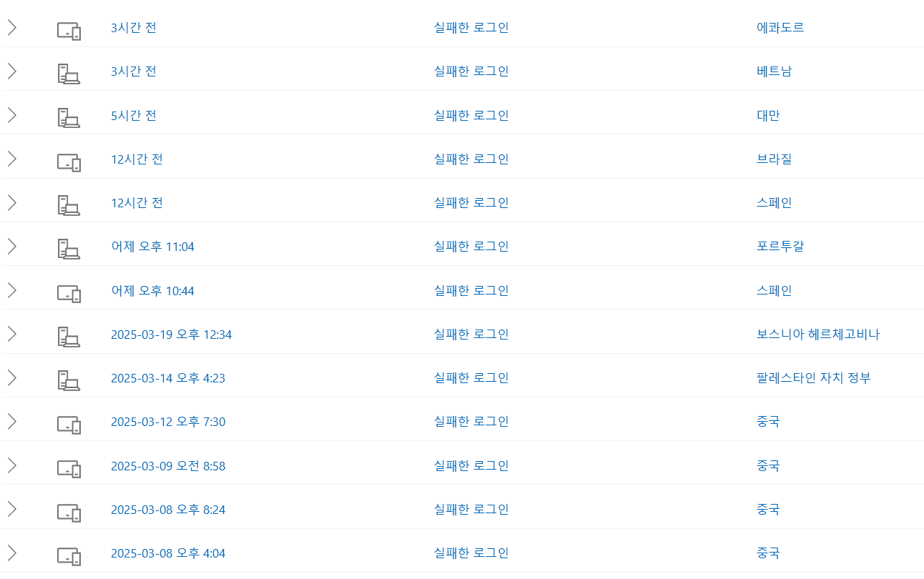The width and height of the screenshot is (924, 579).
Task: Select the 2025-03-08 오후 8:24 timestamp
Action: click(x=168, y=510)
